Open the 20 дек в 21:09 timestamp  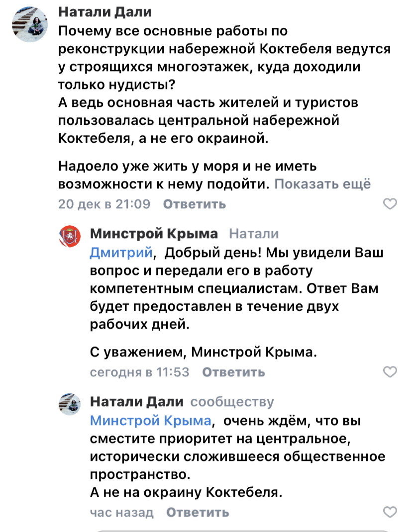pos(104,204)
